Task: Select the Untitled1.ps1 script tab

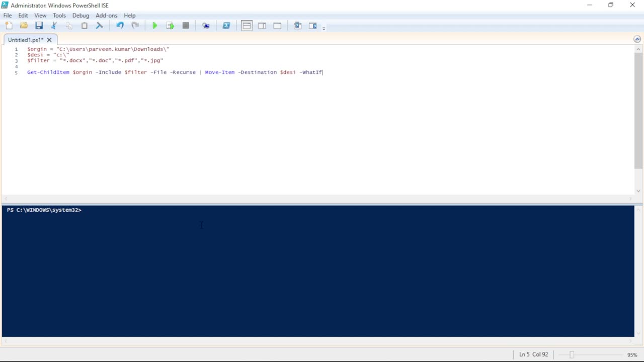Action: [x=26, y=40]
